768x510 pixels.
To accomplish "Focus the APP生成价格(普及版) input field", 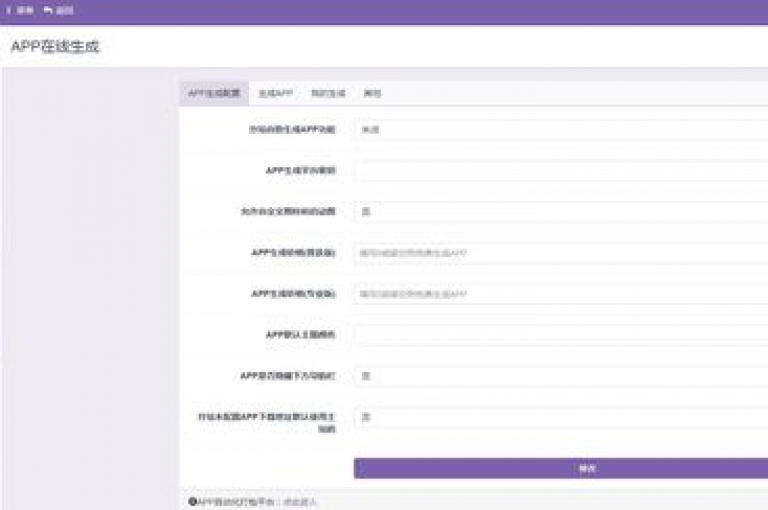I will pyautogui.click(x=561, y=253).
